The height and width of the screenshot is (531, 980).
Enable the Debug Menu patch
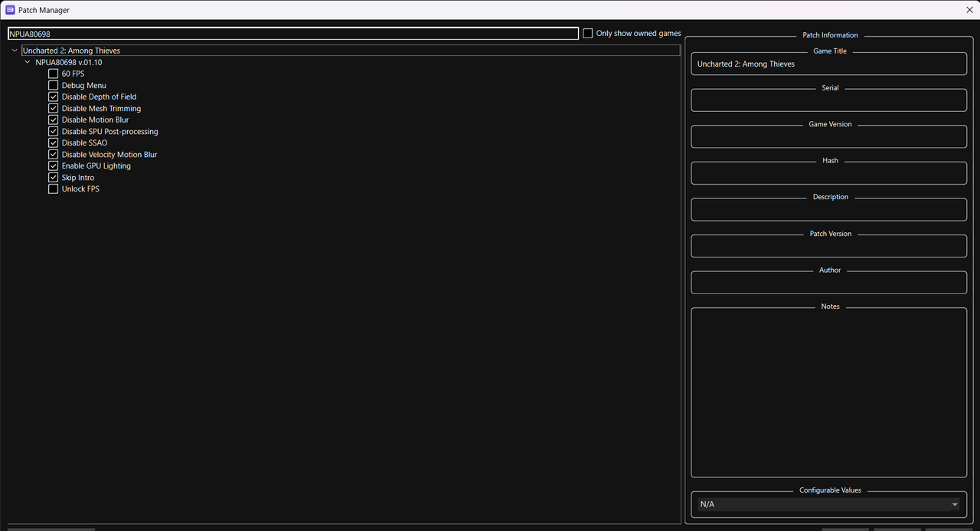54,85
